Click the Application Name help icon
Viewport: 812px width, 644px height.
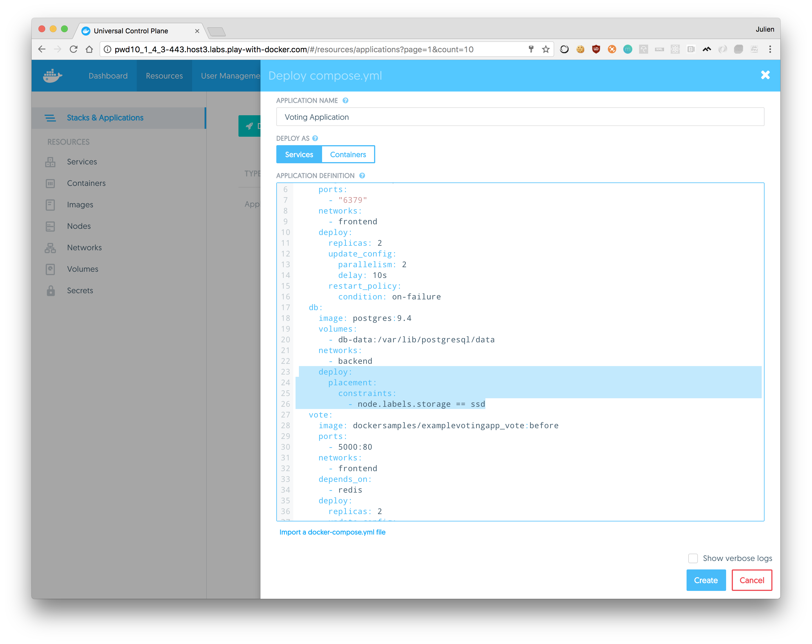click(x=345, y=101)
